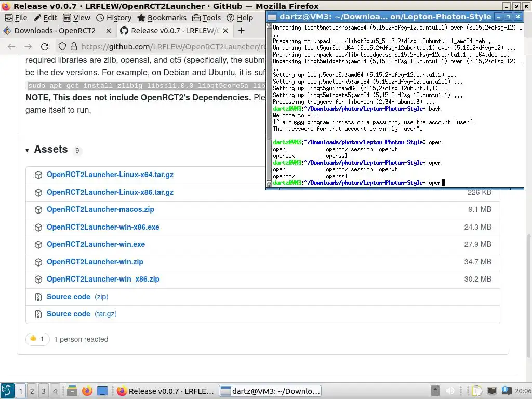Download OpenRCT2Launcher-win_x86.zip
This screenshot has height=399, width=532.
pyautogui.click(x=103, y=279)
